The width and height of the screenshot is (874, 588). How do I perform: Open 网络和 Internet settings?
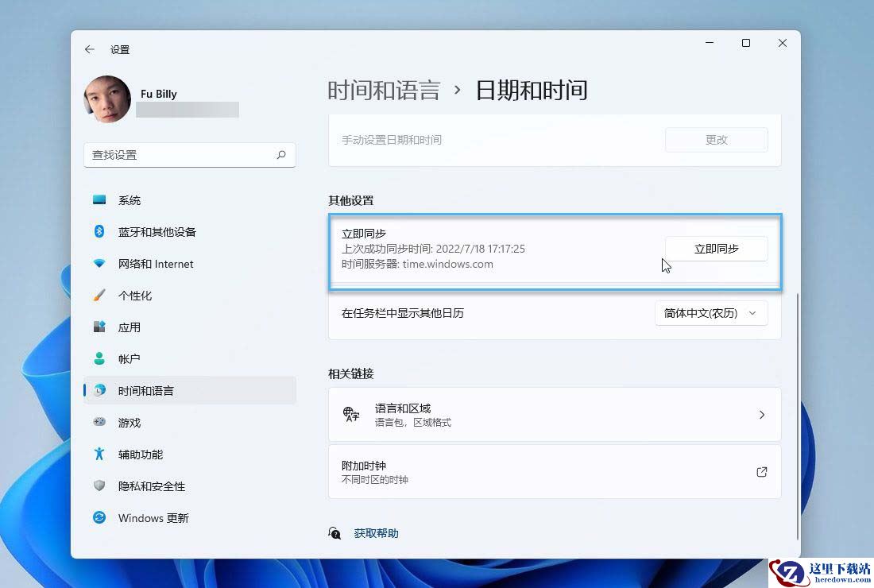click(190, 264)
